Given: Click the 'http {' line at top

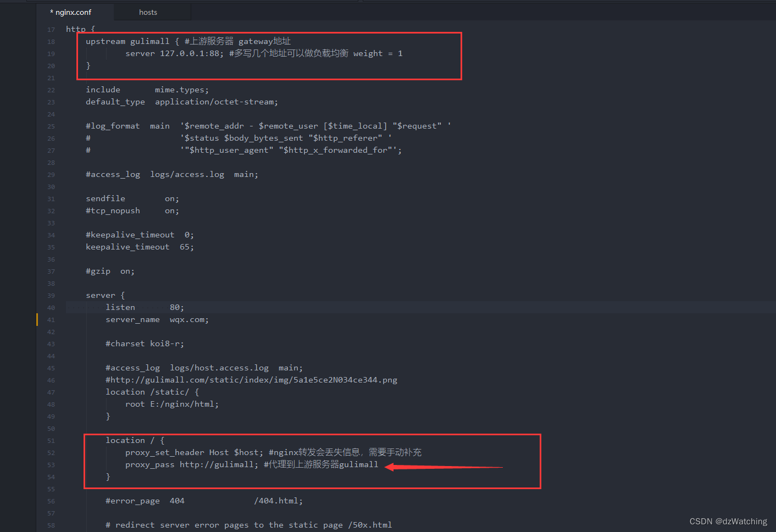Looking at the screenshot, I should point(80,29).
